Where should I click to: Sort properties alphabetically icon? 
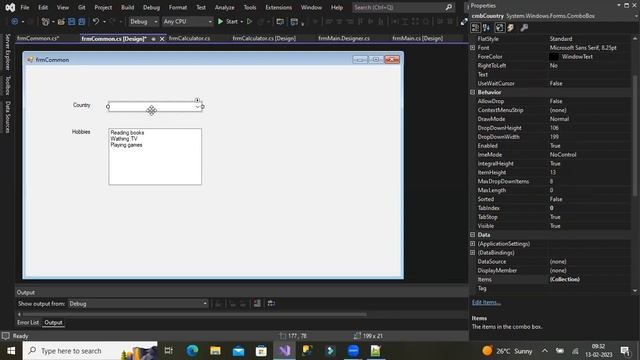pos(487,27)
